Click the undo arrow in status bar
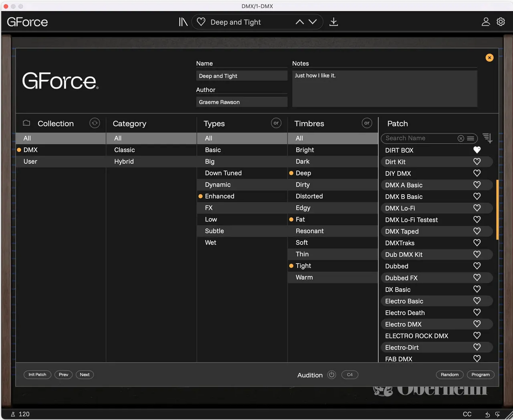This screenshot has width=513, height=420. 488,414
